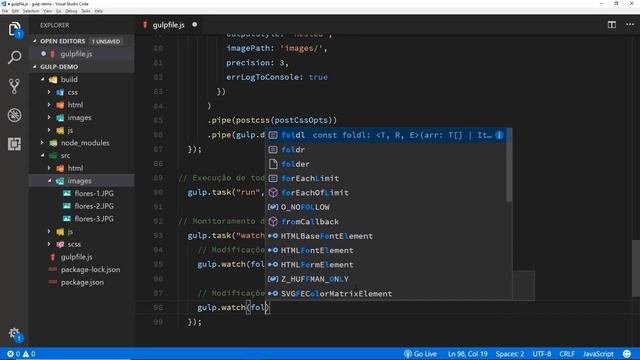Switch to the gulpfile.js editor tab
640x360 pixels.
tap(168, 25)
